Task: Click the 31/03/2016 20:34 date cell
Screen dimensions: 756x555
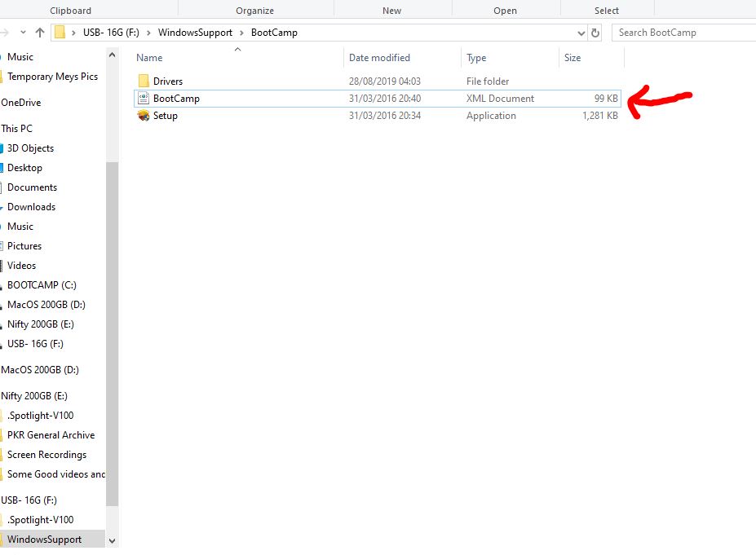Action: pyautogui.click(x=385, y=116)
